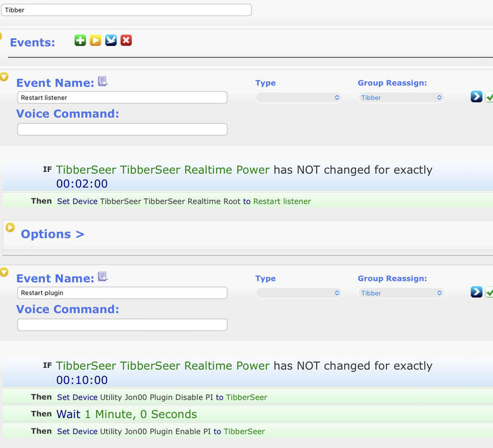493x448 pixels.
Task: Open Type dropdown for Restart listener
Action: pyautogui.click(x=298, y=97)
